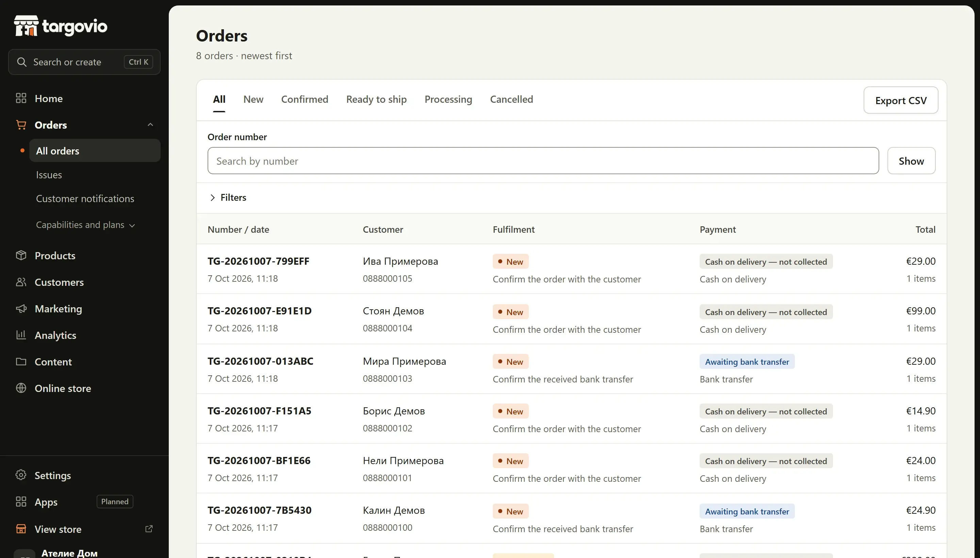The height and width of the screenshot is (558, 980).
Task: Focus the Search by number field
Action: tap(543, 161)
